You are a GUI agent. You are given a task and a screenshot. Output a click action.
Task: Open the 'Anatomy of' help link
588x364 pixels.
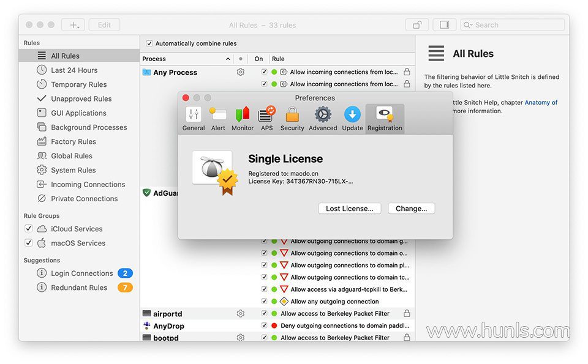click(541, 102)
